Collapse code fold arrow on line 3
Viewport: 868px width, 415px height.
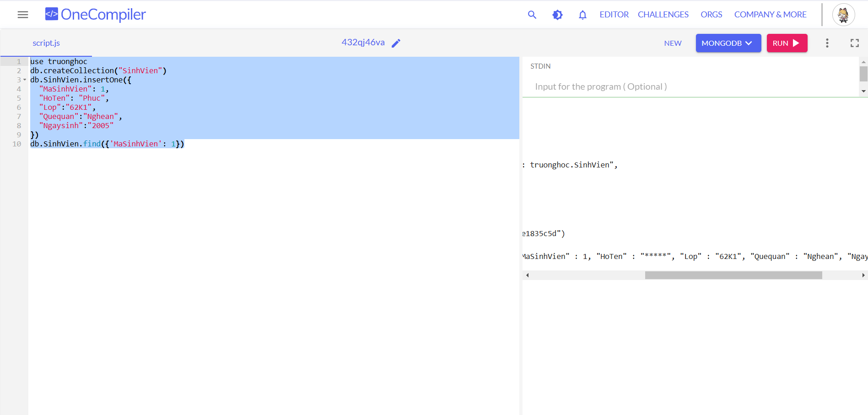point(25,80)
